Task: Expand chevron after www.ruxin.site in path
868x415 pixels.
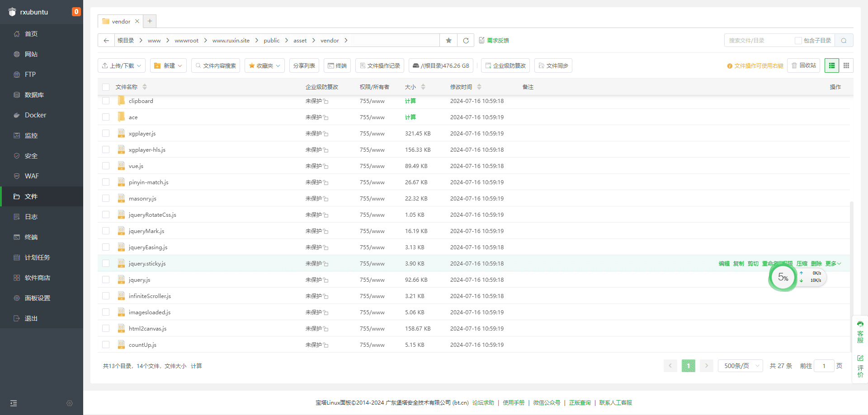Action: [256, 40]
